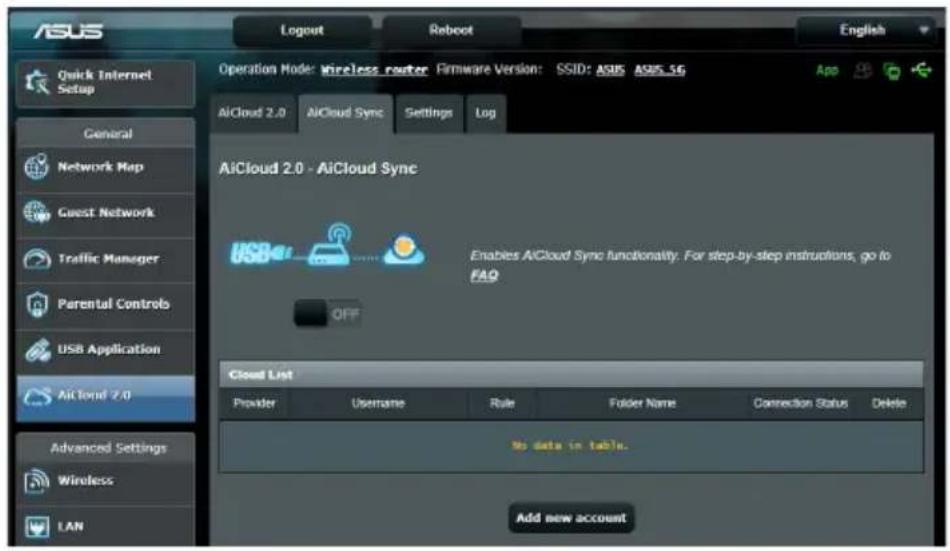
Task: Open Wireless advanced settings item
Action: tap(106, 481)
